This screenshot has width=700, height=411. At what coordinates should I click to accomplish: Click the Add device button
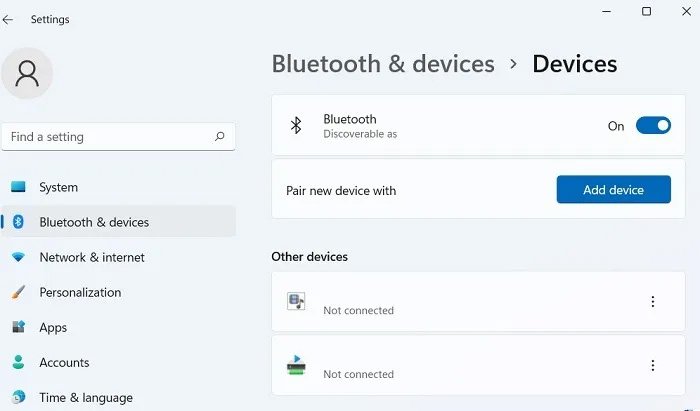tap(613, 190)
